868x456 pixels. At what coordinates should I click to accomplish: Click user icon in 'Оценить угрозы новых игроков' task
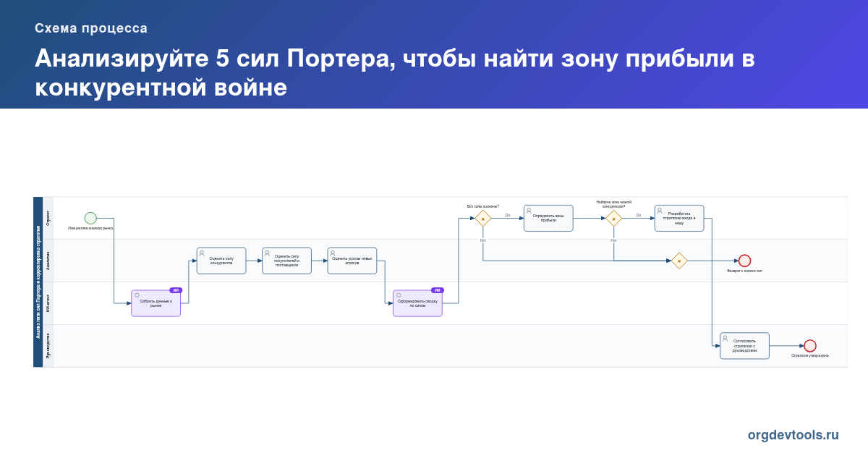click(333, 253)
